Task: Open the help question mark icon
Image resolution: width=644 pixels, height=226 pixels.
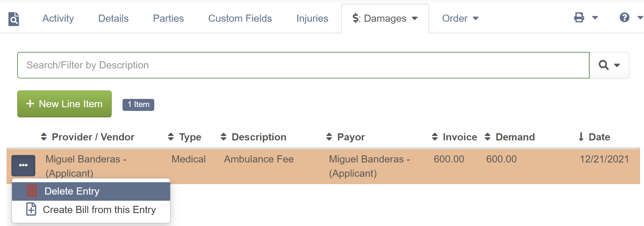Action: (625, 18)
